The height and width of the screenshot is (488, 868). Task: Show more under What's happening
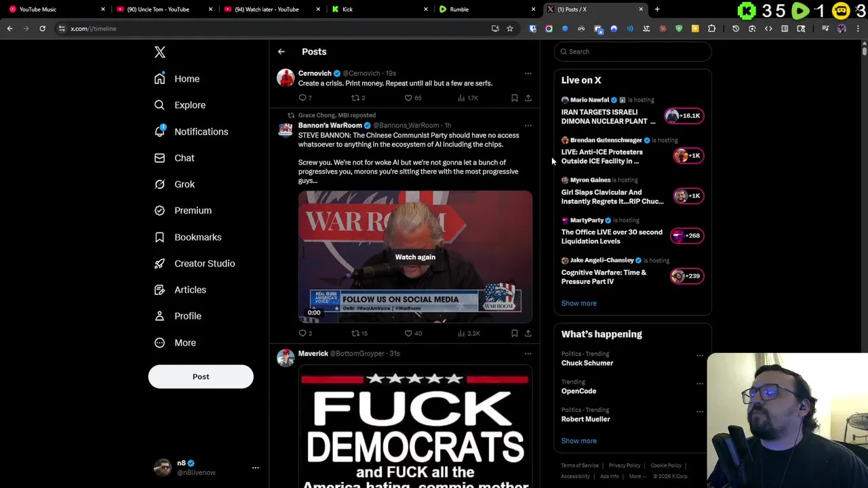pyautogui.click(x=579, y=441)
